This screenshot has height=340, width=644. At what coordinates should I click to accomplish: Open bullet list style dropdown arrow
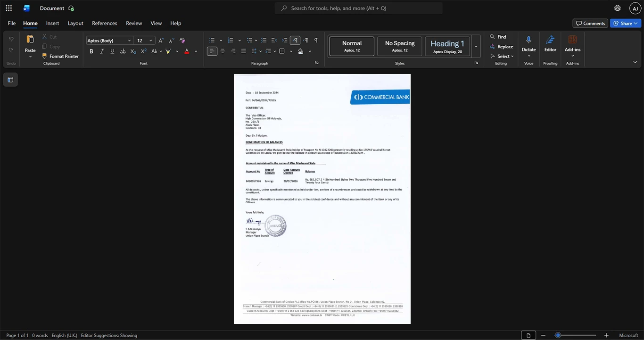tap(221, 41)
